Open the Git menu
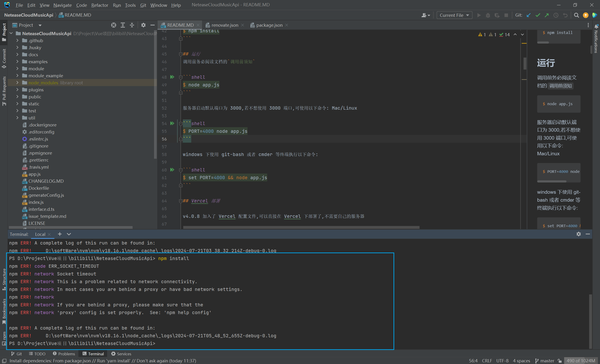This screenshot has height=364, width=600. 143,5
